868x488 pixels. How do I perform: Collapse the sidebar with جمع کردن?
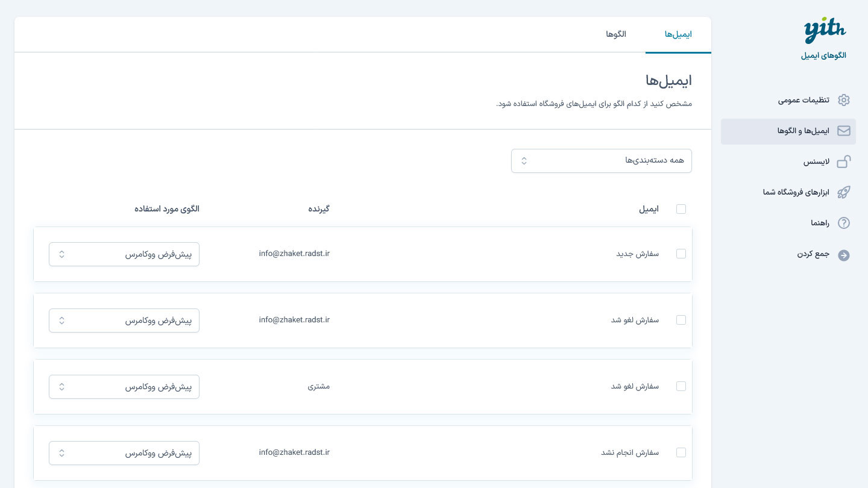point(788,254)
